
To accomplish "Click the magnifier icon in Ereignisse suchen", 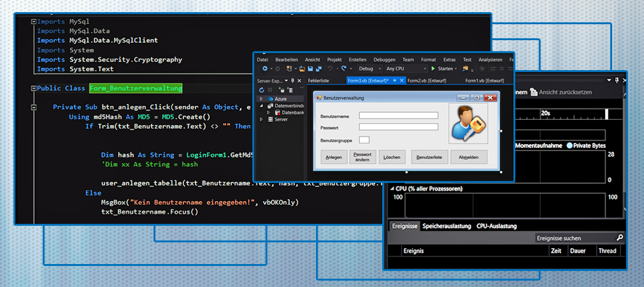I will point(619,238).
